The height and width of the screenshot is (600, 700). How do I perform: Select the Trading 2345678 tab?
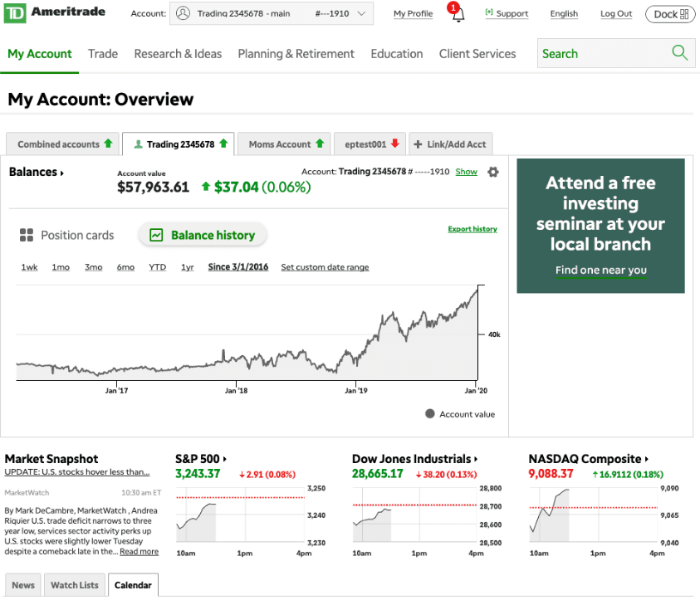click(179, 144)
